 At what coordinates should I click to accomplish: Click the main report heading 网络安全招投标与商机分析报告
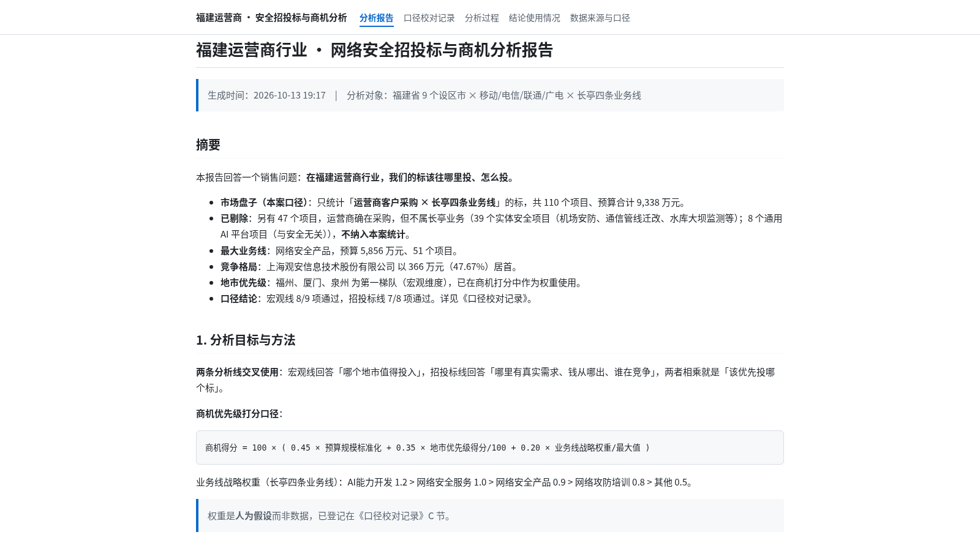point(374,50)
